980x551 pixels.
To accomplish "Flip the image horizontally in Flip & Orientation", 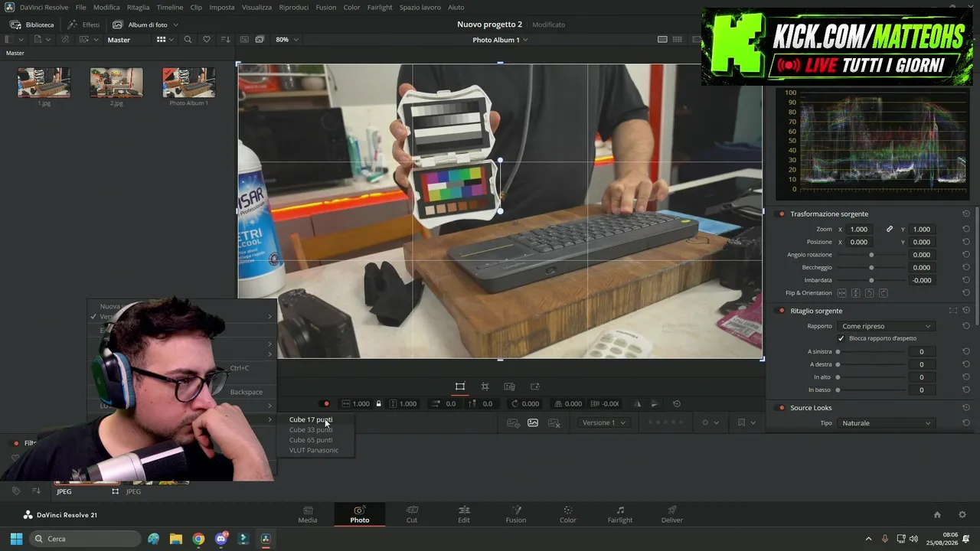I will (842, 293).
